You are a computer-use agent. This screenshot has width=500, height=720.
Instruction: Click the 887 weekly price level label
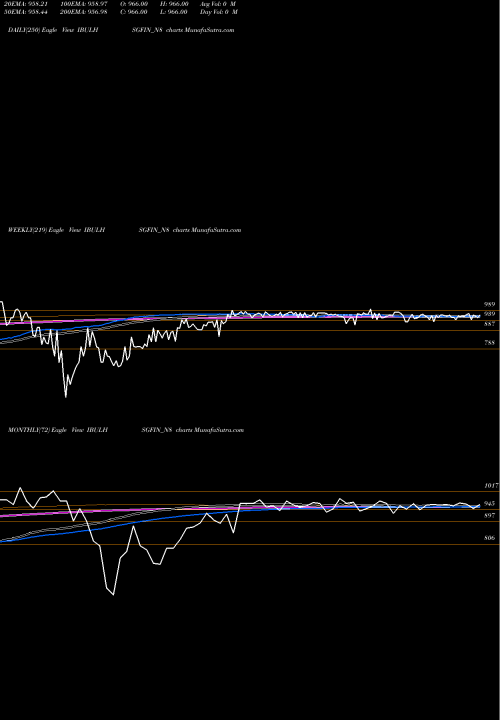click(x=489, y=324)
